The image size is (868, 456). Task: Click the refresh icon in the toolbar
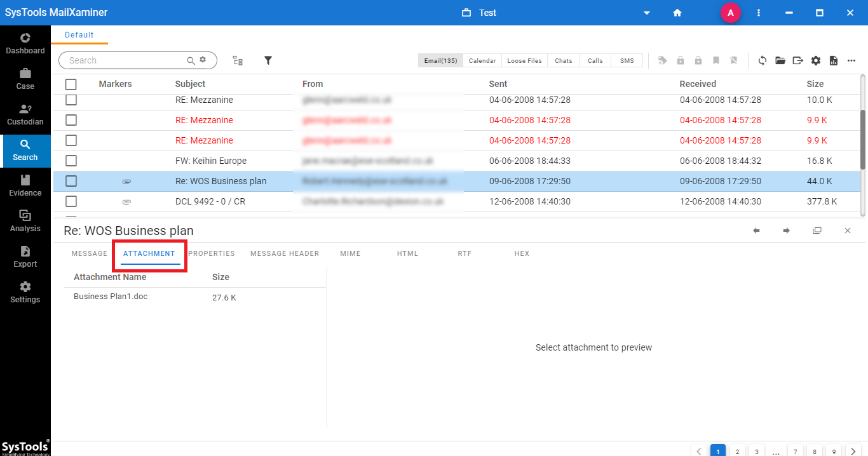[x=762, y=60]
